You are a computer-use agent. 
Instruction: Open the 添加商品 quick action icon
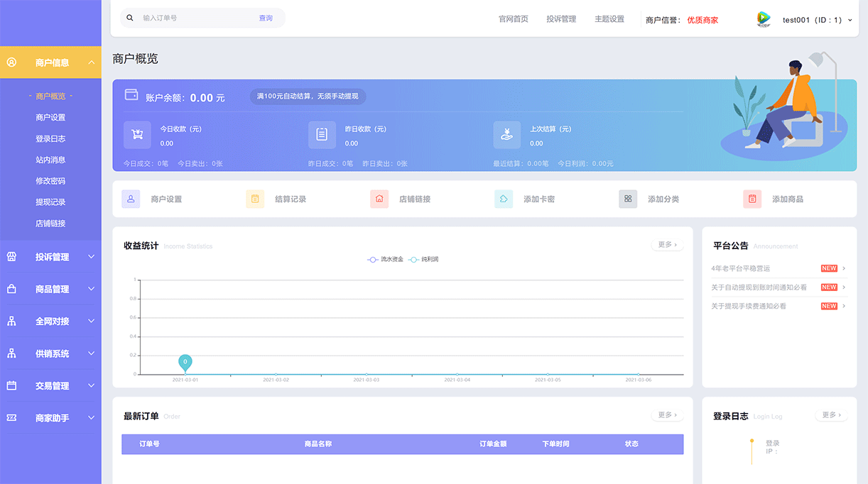click(x=752, y=199)
